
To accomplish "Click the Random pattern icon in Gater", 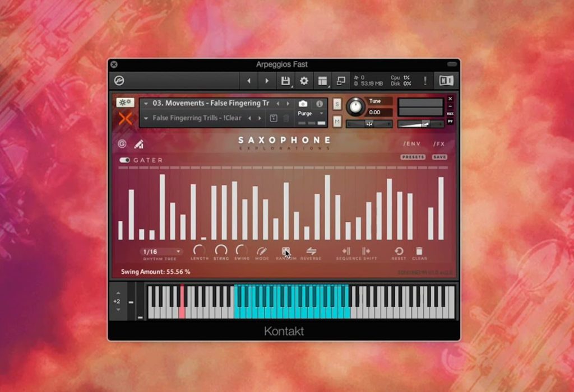I will (x=286, y=251).
